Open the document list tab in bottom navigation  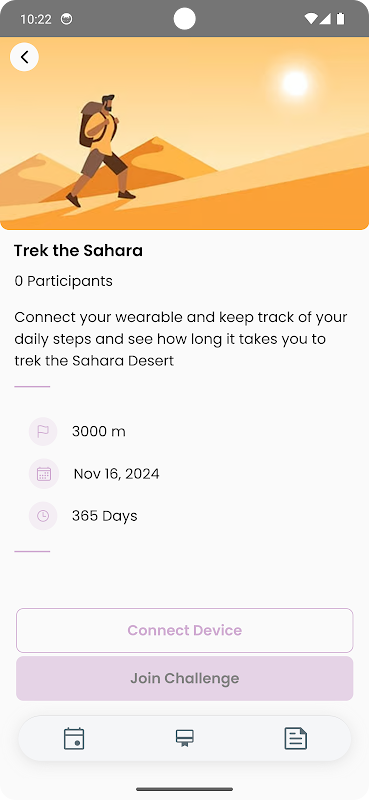tap(296, 738)
